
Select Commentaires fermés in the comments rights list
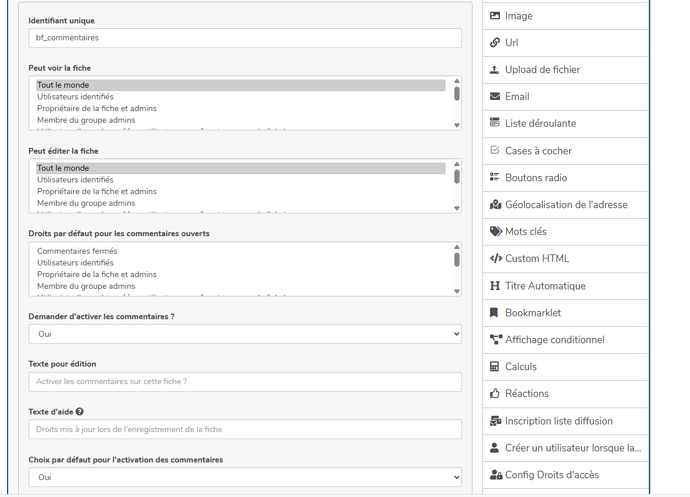77,251
